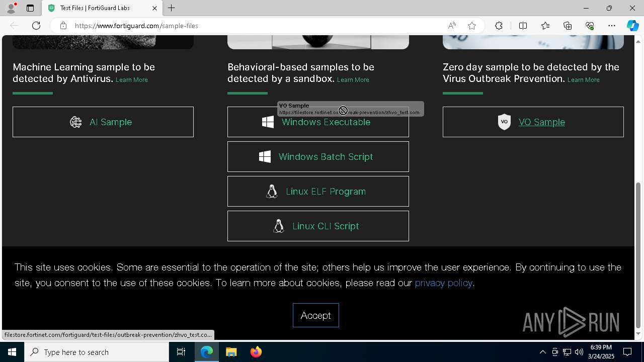
Task: Open the Extensions puzzle icon
Action: (x=499, y=26)
